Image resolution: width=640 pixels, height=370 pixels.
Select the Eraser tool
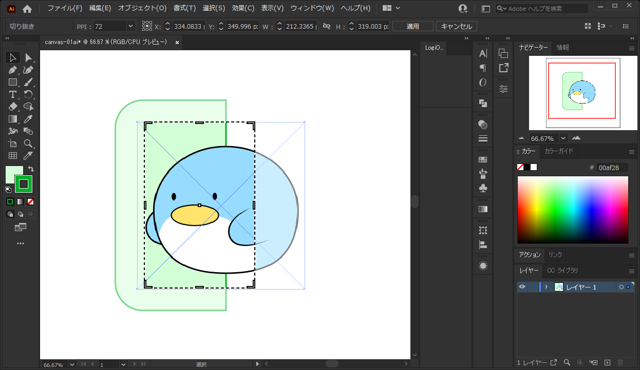(x=13, y=107)
